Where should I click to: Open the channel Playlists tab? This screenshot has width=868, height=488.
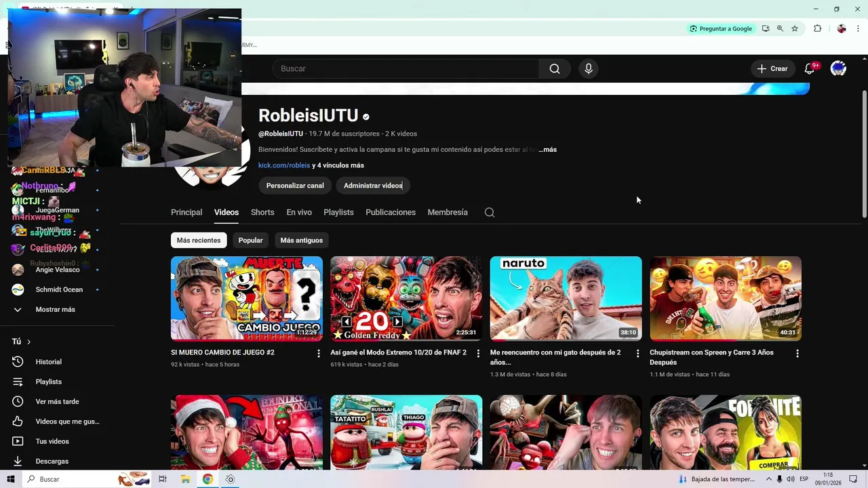point(338,212)
